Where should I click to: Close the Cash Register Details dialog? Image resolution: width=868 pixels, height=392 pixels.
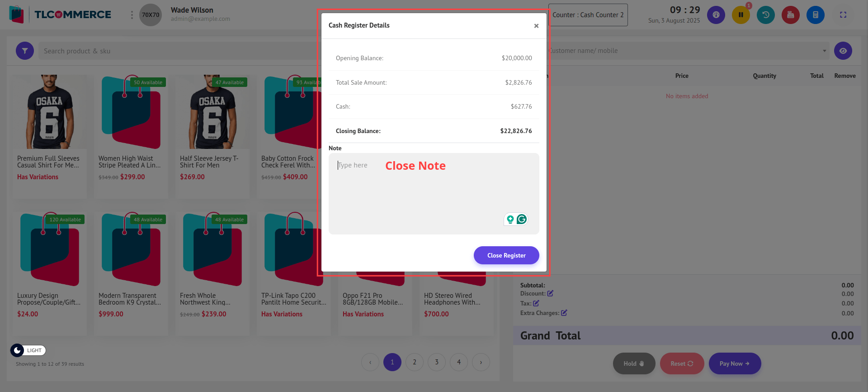[536, 26]
